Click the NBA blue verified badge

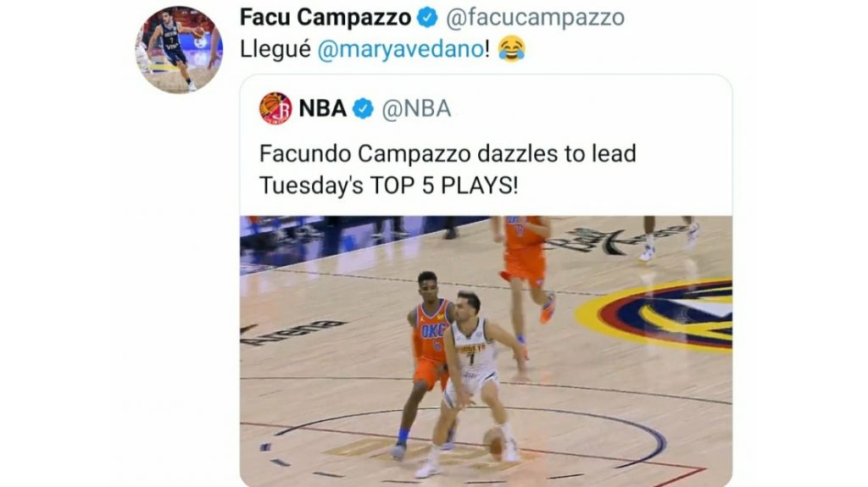[363, 108]
